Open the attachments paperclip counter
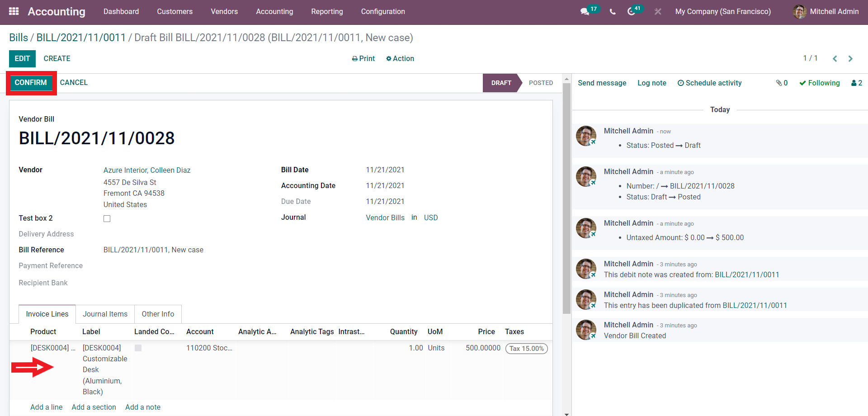 [782, 83]
